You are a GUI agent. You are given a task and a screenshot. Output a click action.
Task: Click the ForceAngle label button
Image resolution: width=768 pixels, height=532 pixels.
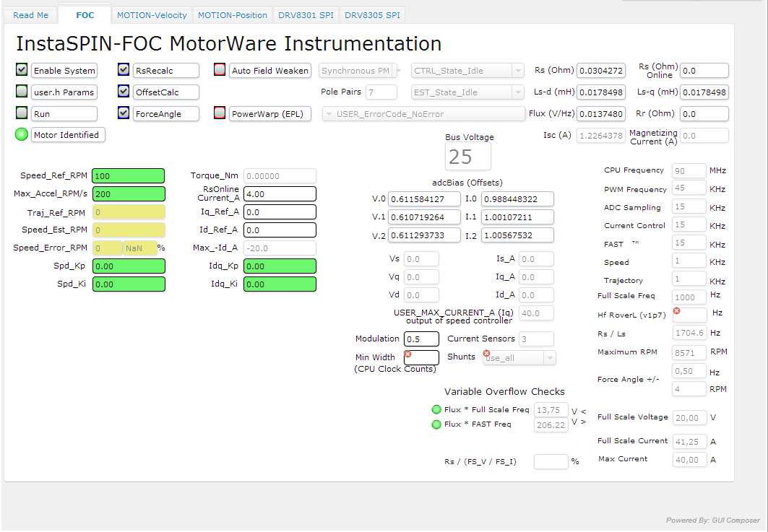[166, 113]
